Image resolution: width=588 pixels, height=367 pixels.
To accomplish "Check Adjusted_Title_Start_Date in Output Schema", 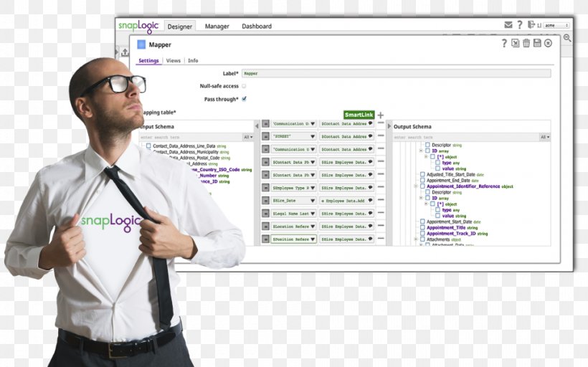I will [422, 174].
